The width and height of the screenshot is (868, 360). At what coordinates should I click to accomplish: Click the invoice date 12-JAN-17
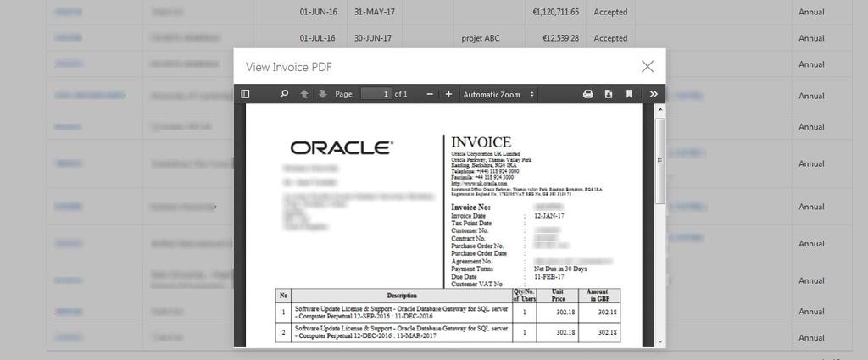coord(549,216)
